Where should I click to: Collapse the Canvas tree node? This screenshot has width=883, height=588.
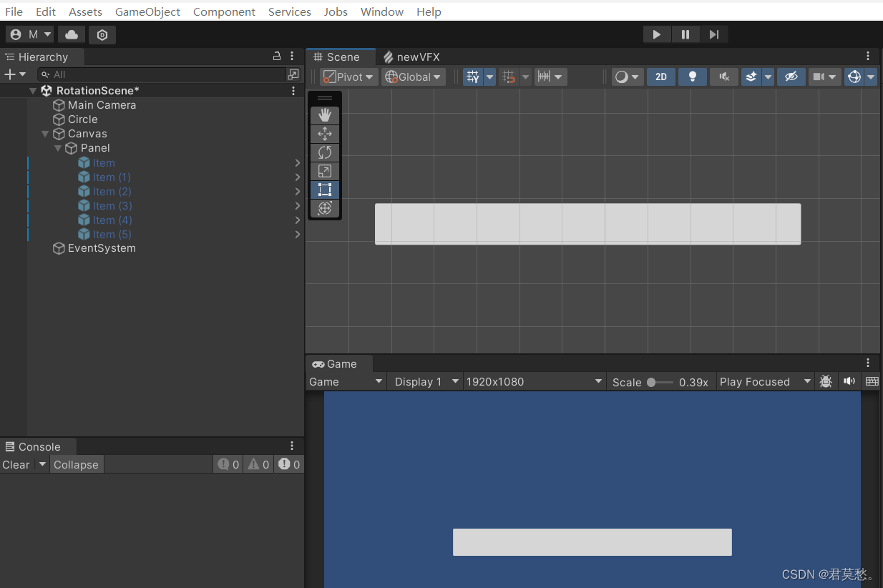pyautogui.click(x=45, y=134)
